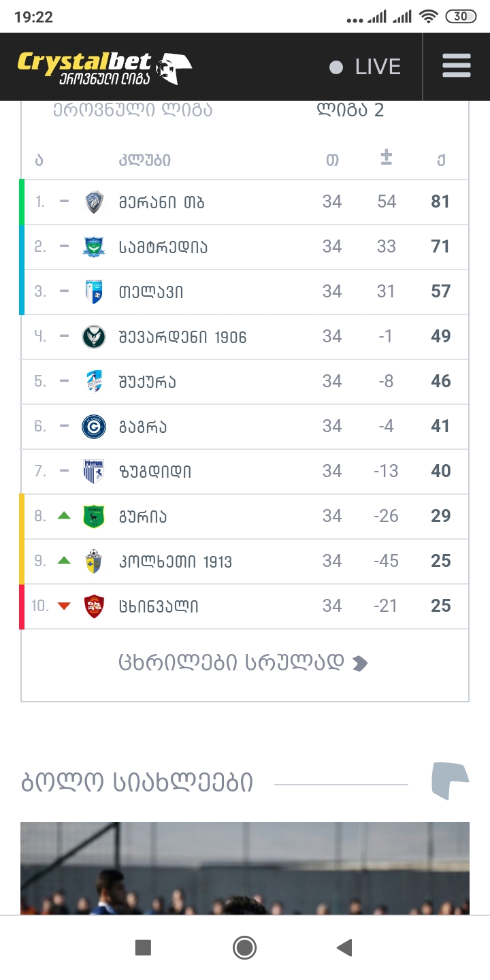
Task: Click the სამტრედია team logo
Action: coord(95,246)
